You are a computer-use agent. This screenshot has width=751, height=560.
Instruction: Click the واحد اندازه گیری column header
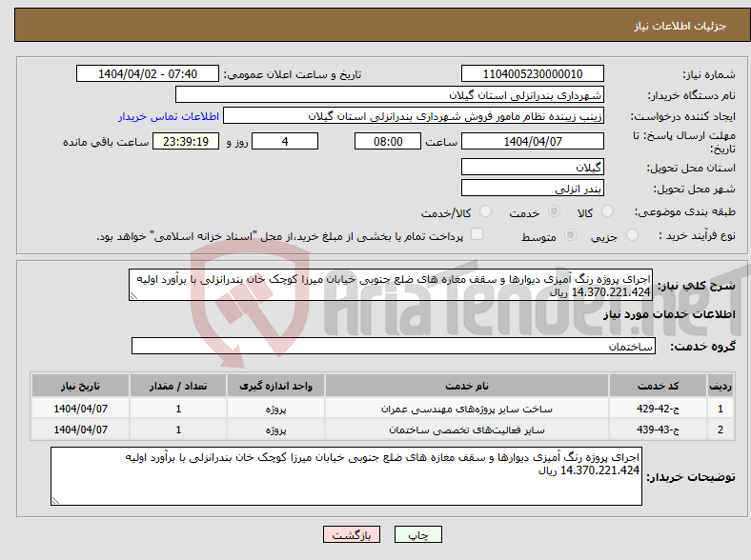coord(275,386)
